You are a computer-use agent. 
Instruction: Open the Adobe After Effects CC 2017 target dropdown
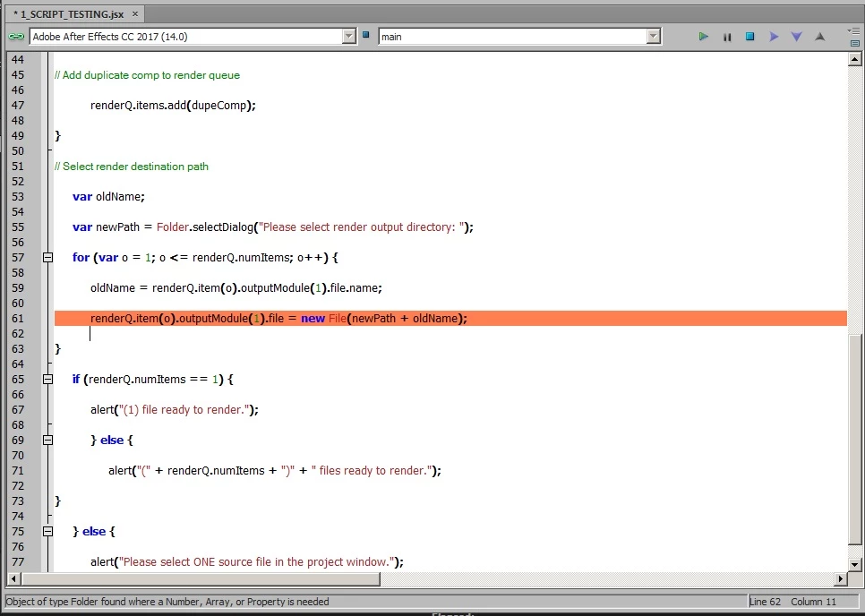coord(193,37)
